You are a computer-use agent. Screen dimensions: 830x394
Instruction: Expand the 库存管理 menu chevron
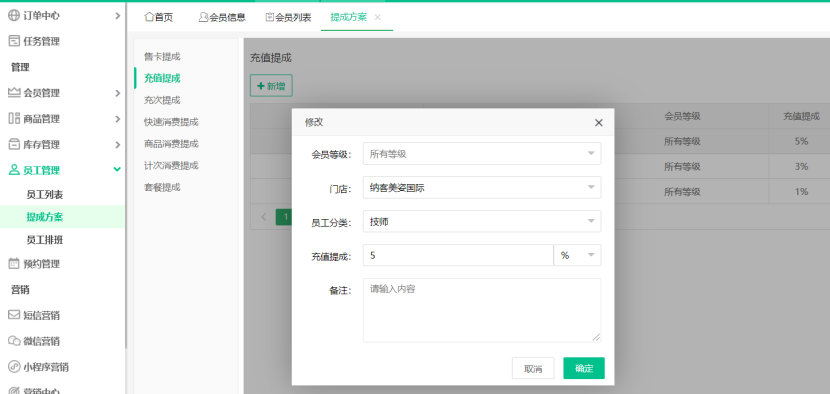pyautogui.click(x=118, y=145)
